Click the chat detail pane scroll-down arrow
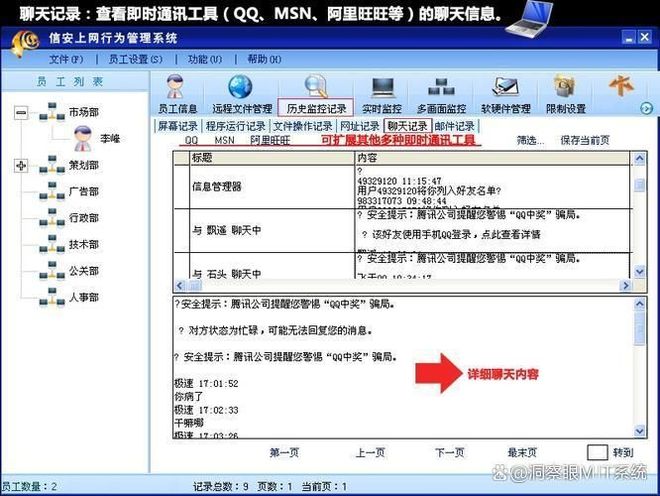The height and width of the screenshot is (496, 660). point(639,431)
